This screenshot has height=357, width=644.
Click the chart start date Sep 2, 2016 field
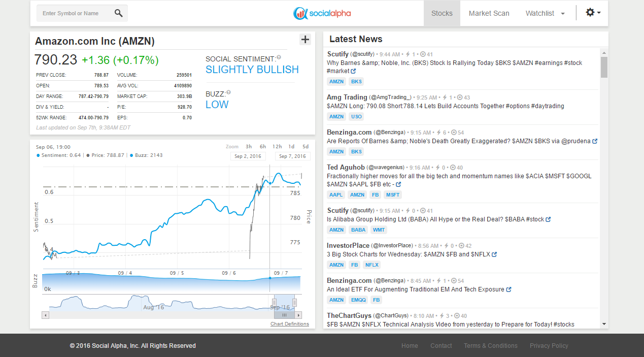pyautogui.click(x=248, y=156)
